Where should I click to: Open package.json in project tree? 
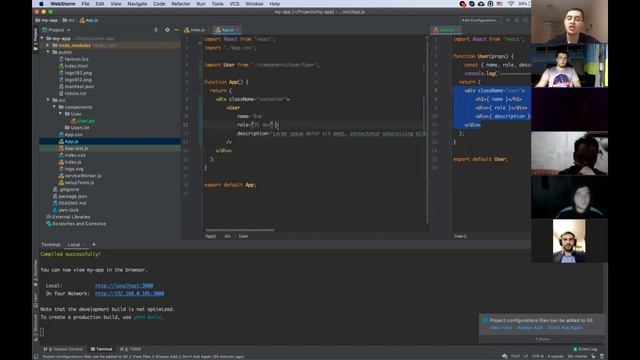(69, 196)
